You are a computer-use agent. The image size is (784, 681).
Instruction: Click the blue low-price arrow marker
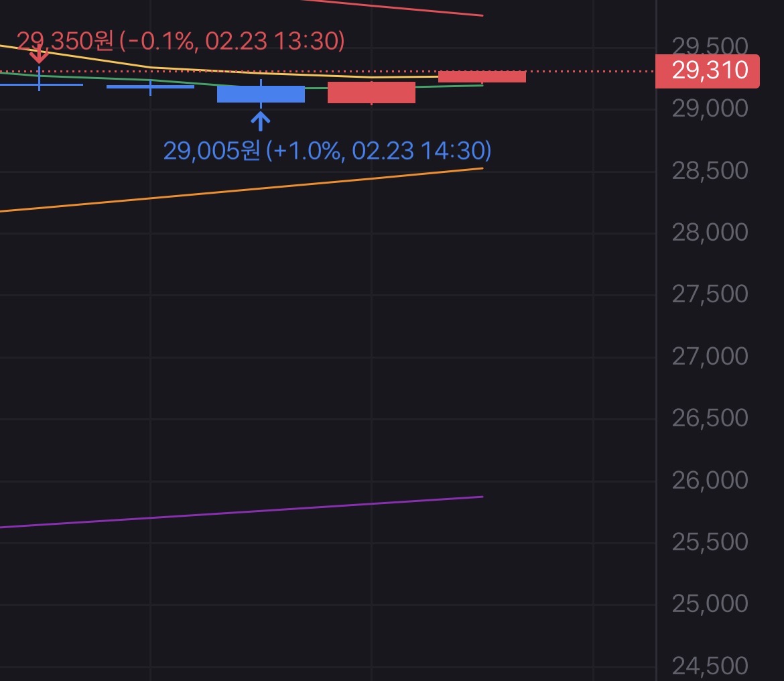261,120
